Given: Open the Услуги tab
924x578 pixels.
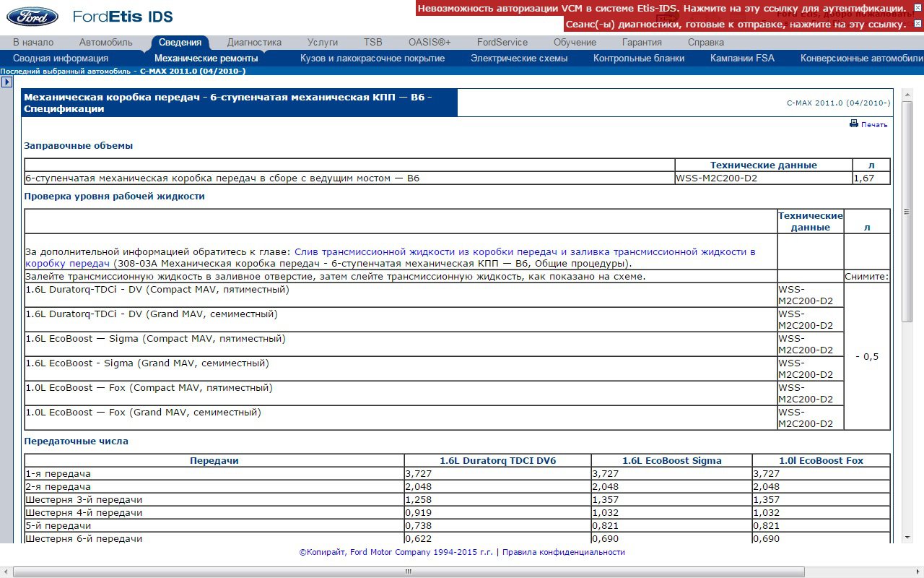Looking at the screenshot, I should tap(322, 42).
